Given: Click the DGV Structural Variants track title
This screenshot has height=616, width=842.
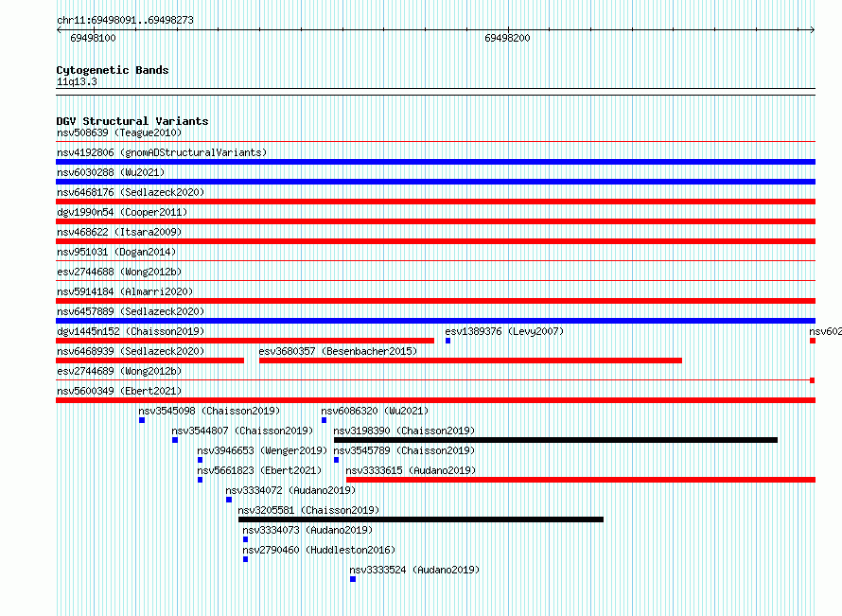Looking at the screenshot, I should (x=132, y=121).
